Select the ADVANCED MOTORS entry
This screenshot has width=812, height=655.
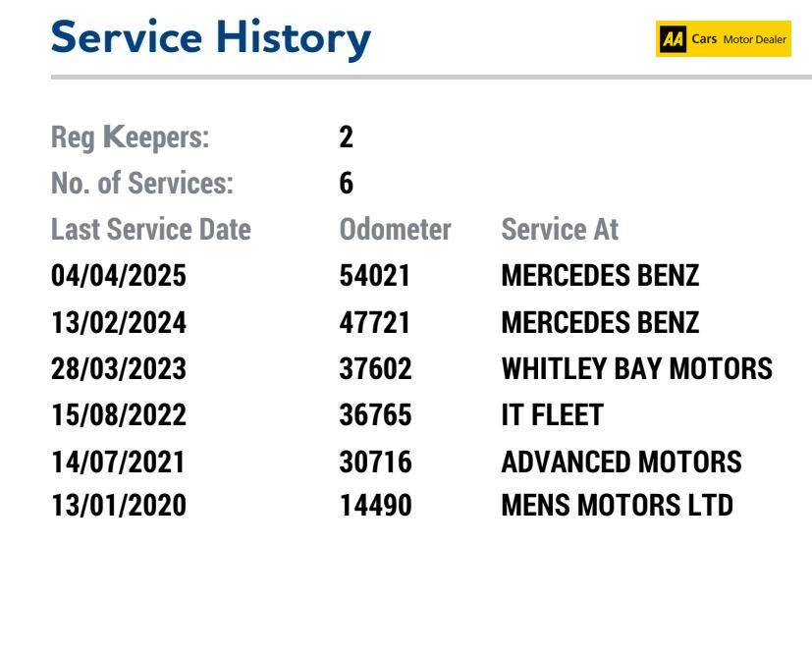pos(621,461)
